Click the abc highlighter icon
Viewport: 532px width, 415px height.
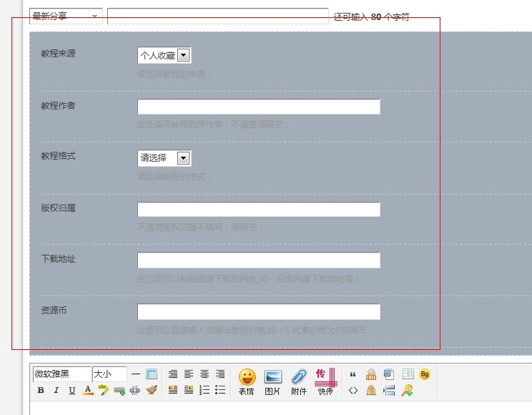pyautogui.click(x=103, y=390)
